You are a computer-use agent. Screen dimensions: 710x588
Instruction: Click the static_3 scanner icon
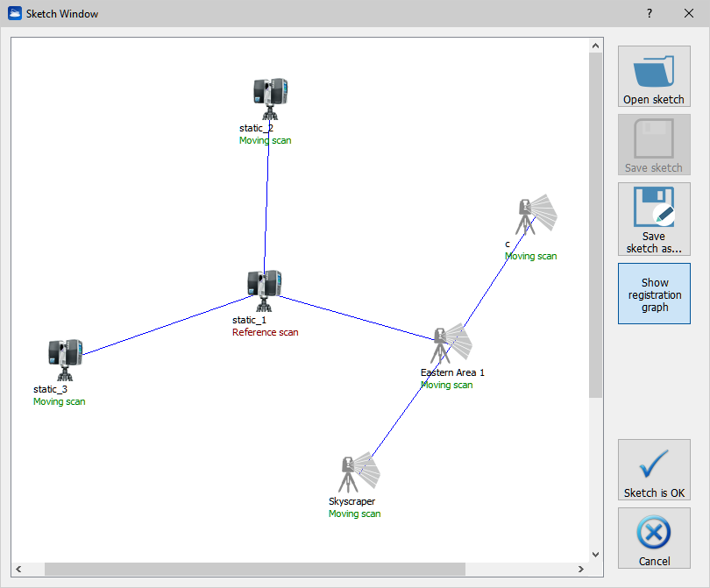64,358
